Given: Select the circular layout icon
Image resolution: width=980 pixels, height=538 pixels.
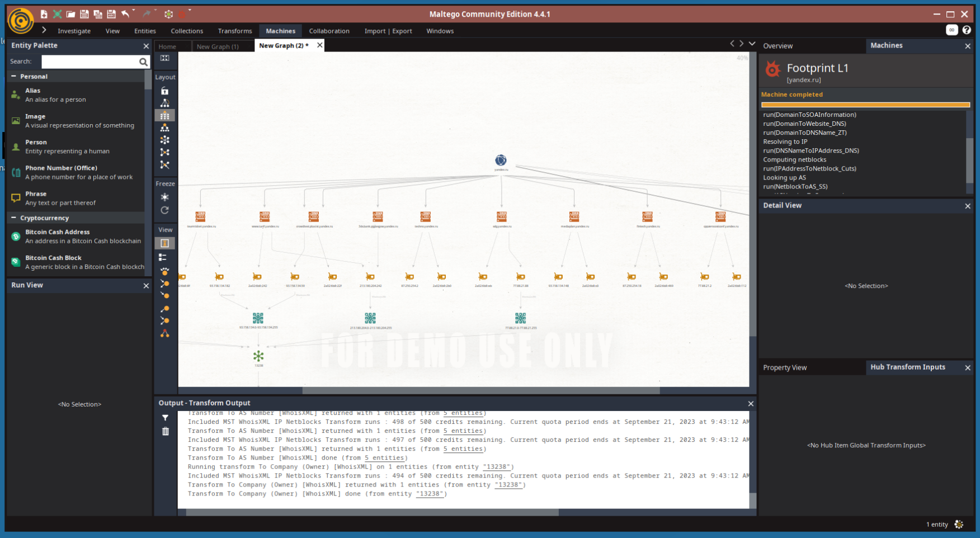Looking at the screenshot, I should click(x=164, y=140).
